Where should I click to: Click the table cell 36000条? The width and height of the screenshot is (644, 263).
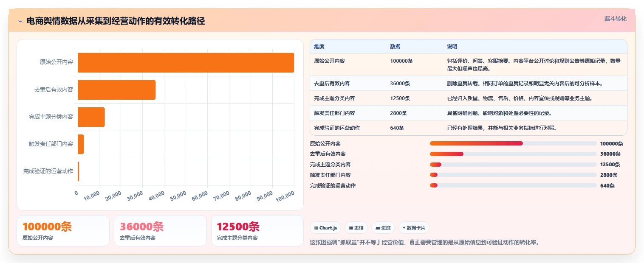coord(400,84)
